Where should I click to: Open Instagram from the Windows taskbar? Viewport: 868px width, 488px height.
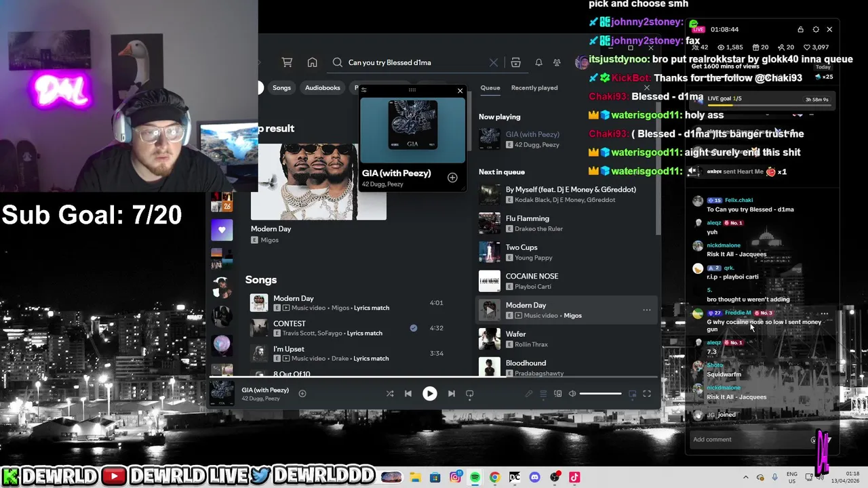point(455,477)
